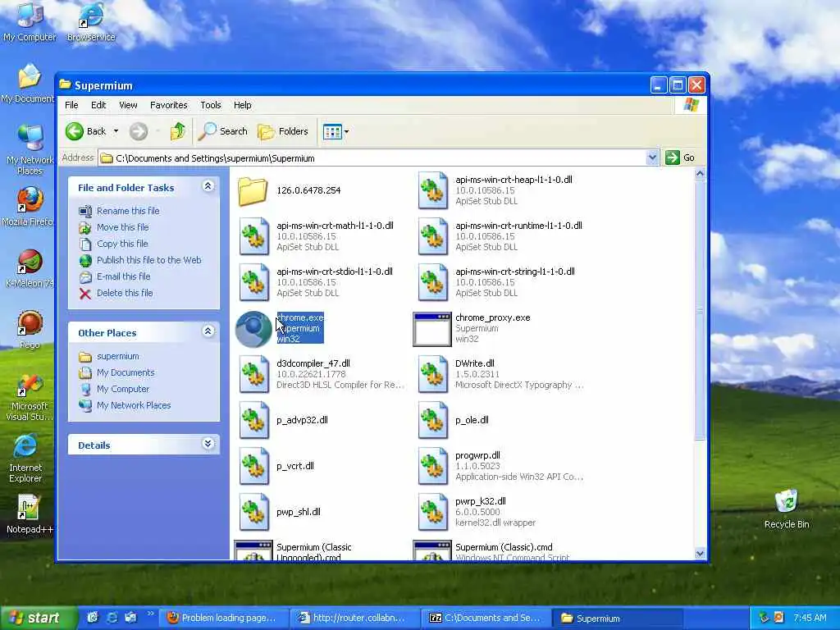
Task: Open the Tools menu
Action: [x=211, y=105]
